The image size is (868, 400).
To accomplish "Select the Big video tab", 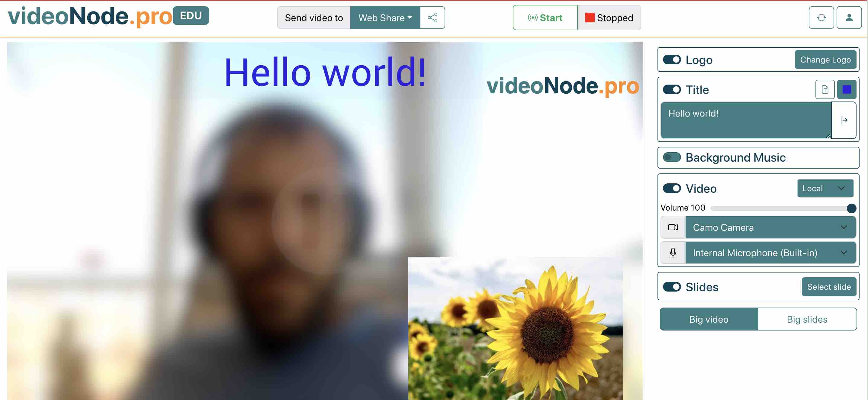I will click(709, 319).
